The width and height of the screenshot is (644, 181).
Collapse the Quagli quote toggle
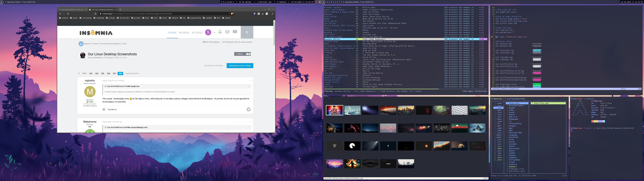pyautogui.click(x=106, y=86)
